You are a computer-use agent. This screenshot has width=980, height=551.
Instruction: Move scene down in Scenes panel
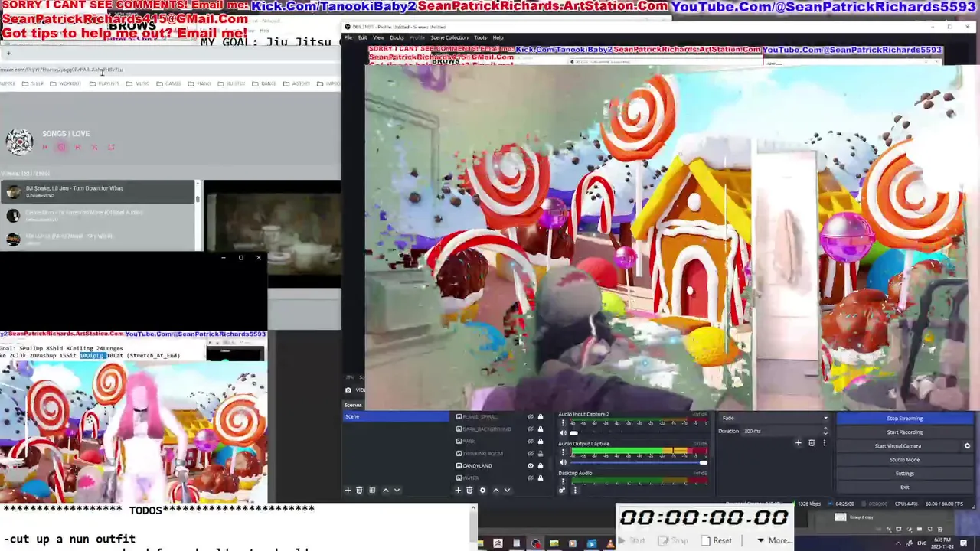click(x=397, y=490)
